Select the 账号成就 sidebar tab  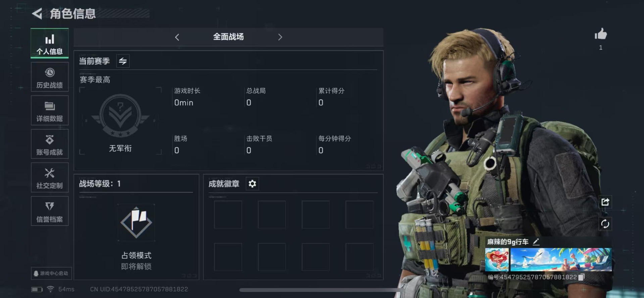point(50,144)
